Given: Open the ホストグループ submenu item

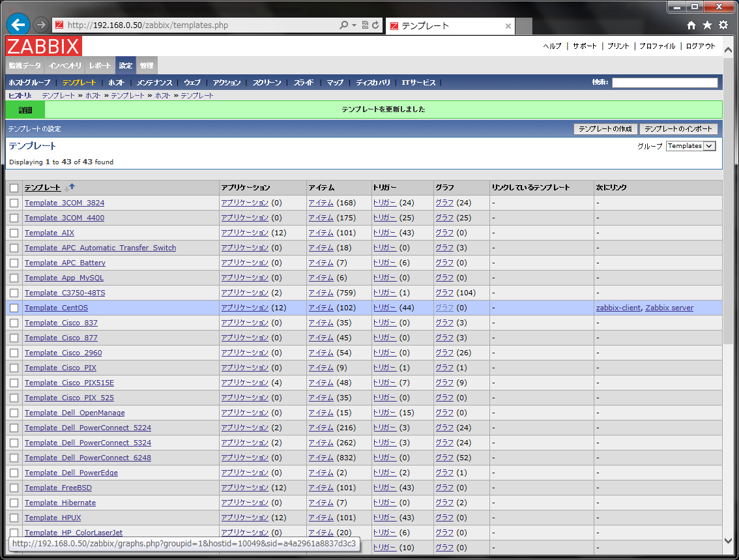Looking at the screenshot, I should [29, 83].
